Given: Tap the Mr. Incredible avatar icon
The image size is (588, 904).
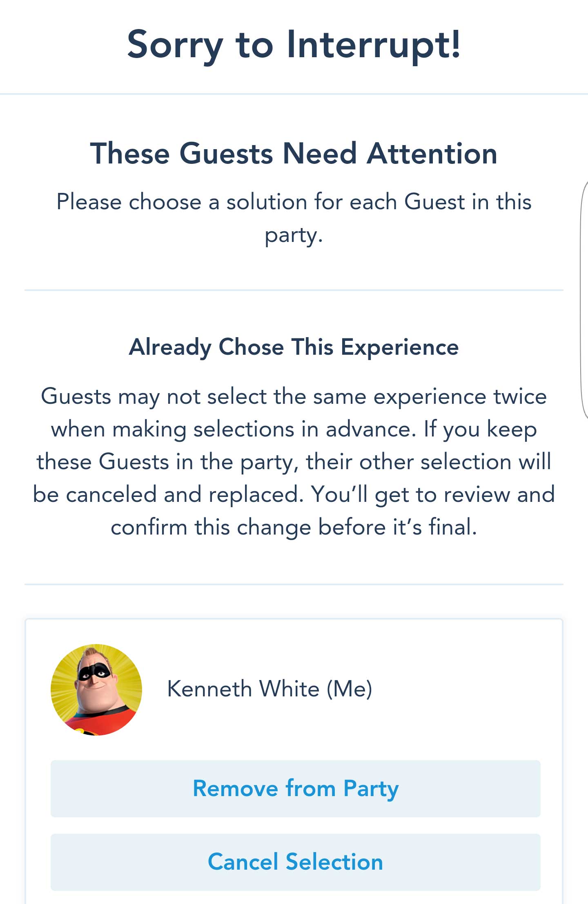Looking at the screenshot, I should pos(96,690).
